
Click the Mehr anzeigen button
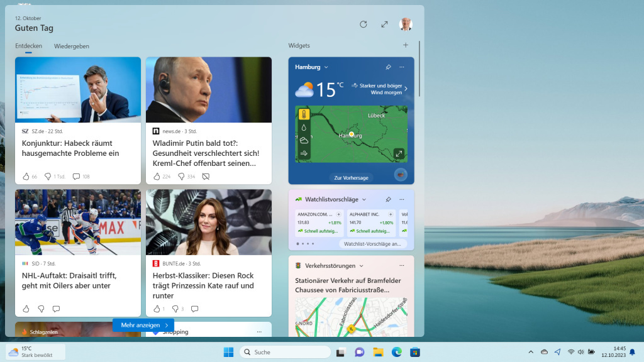point(143,325)
